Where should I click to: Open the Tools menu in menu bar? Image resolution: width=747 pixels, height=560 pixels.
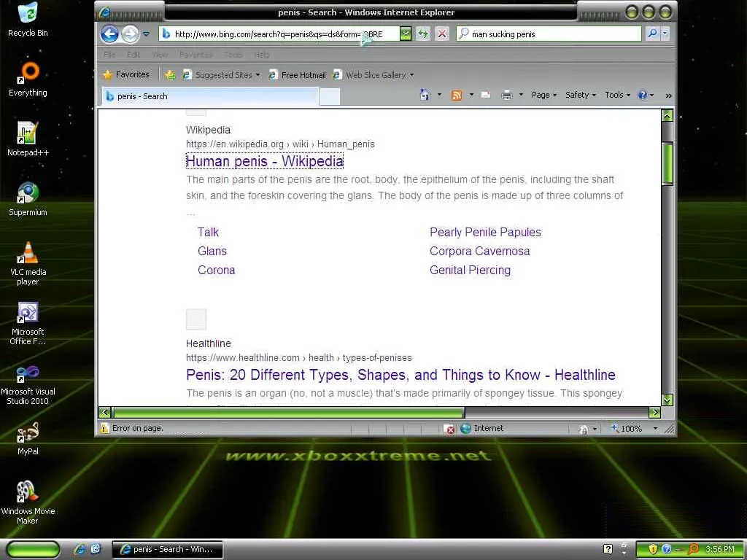(x=233, y=55)
